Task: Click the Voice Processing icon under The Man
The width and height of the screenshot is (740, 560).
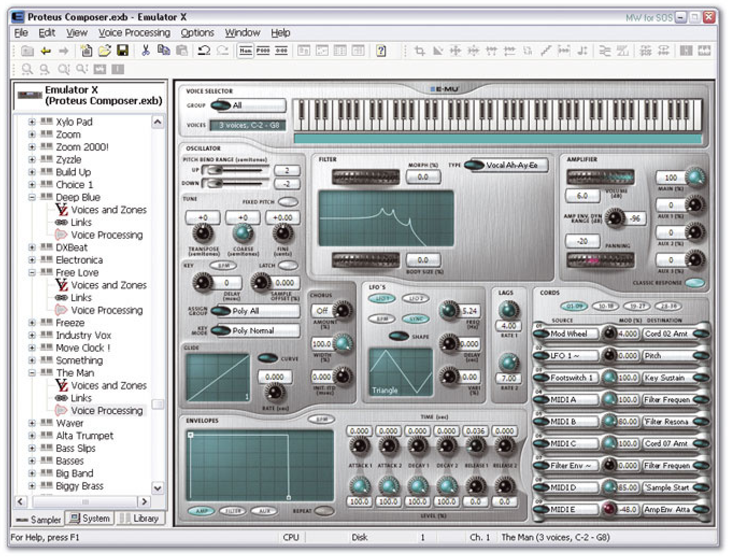Action: [x=61, y=410]
